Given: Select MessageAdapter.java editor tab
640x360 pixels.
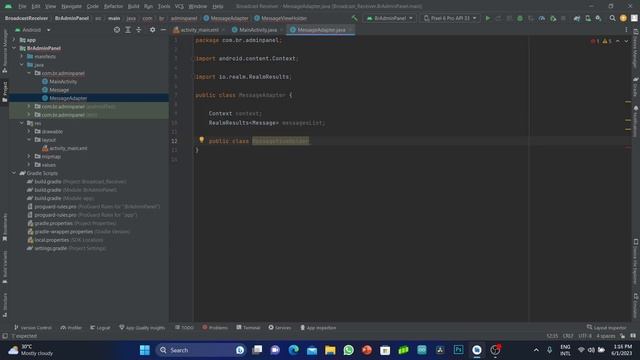Looking at the screenshot, I should [x=320, y=30].
